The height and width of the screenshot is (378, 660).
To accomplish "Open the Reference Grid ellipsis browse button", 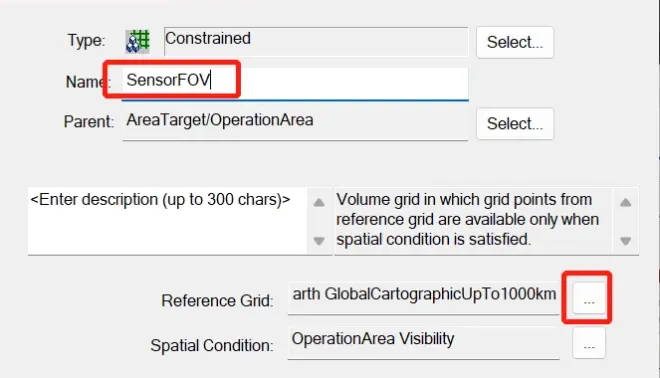I will [x=589, y=298].
